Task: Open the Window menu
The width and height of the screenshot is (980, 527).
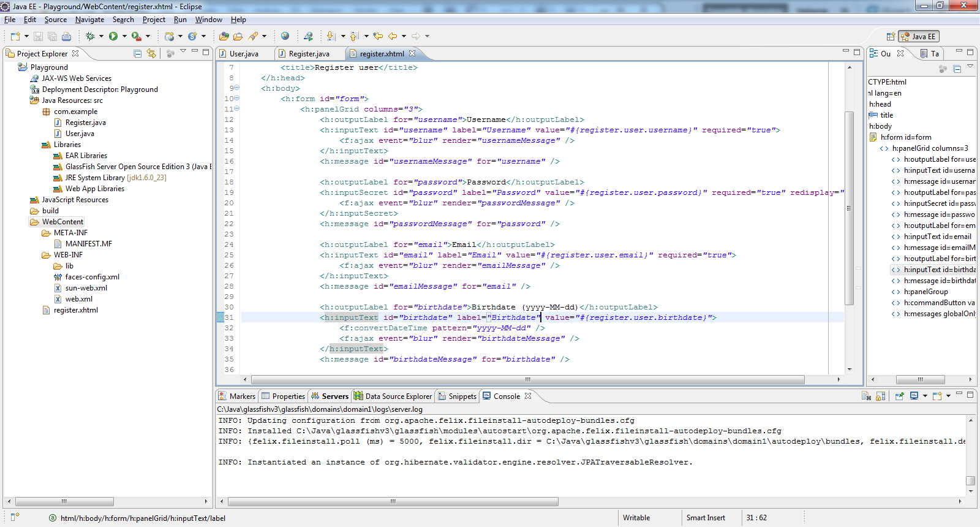Action: click(208, 20)
